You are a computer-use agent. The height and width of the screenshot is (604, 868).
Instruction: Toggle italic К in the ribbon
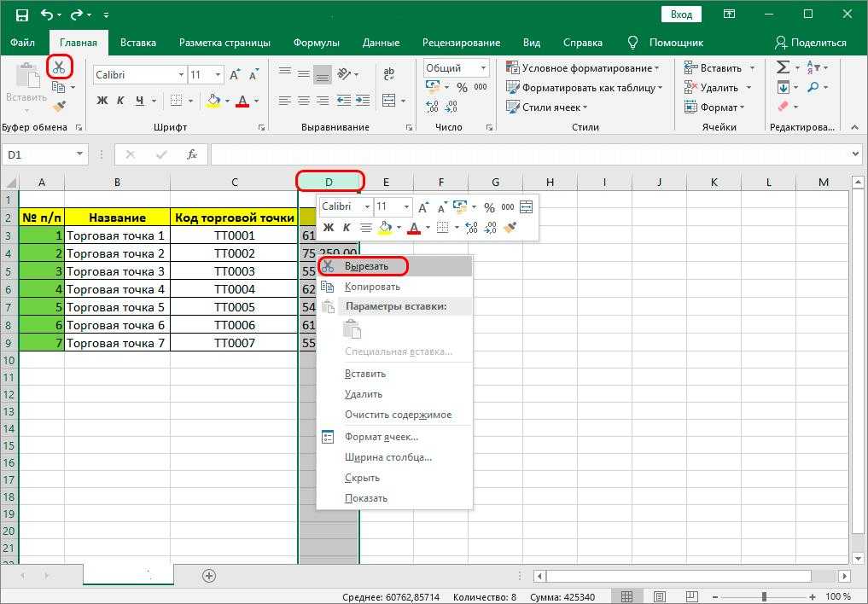coord(119,102)
